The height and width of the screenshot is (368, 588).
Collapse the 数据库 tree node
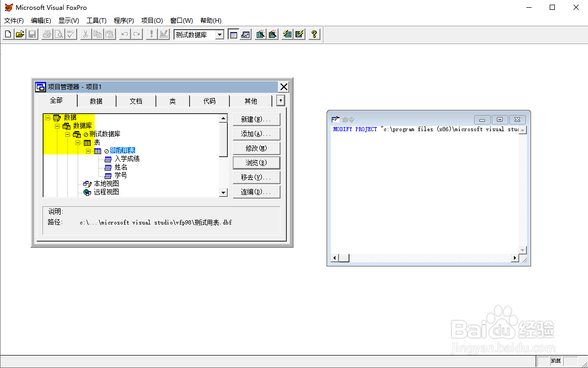click(57, 126)
